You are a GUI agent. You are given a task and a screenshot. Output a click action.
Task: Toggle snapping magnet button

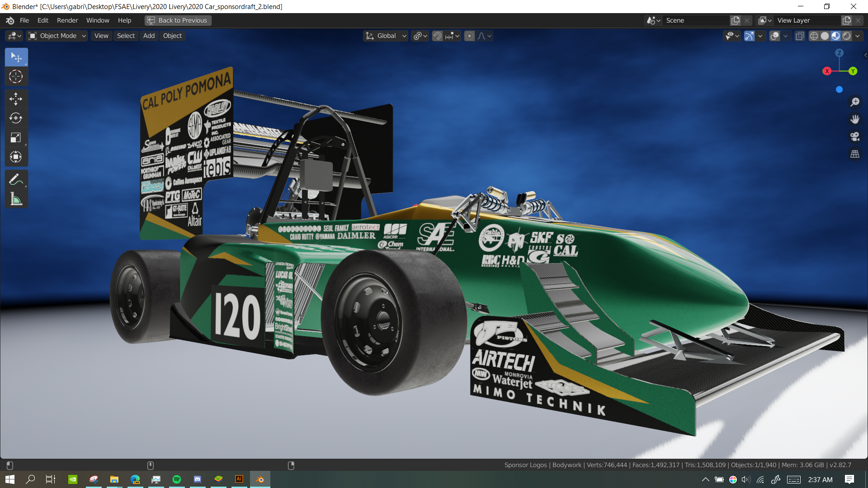click(x=437, y=36)
